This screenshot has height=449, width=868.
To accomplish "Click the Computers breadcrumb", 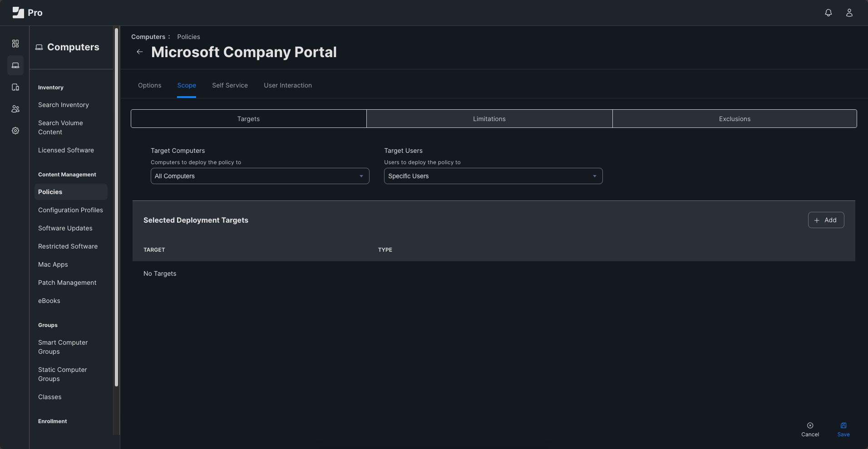I will 148,37.
